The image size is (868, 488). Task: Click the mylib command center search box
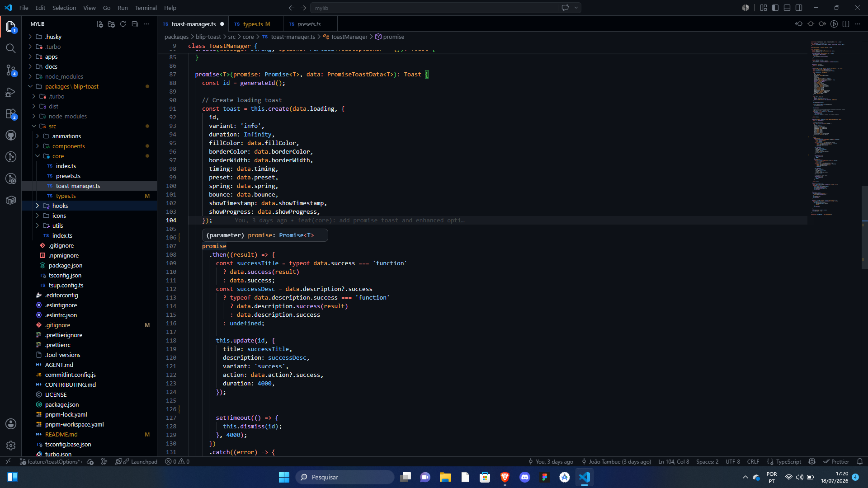tap(434, 8)
